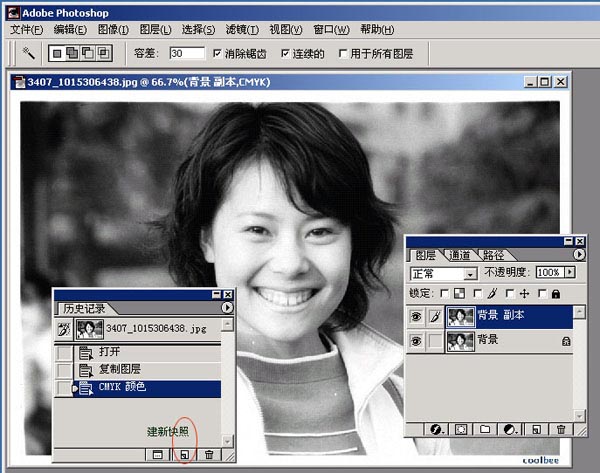Switch to the 通道 (Channels) tab
The image size is (600, 473).
459,255
